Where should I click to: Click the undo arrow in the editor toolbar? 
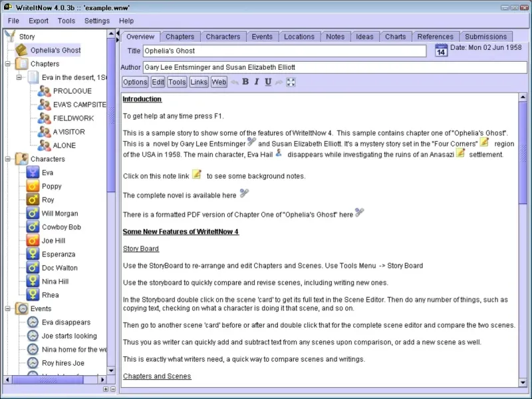[x=235, y=82]
